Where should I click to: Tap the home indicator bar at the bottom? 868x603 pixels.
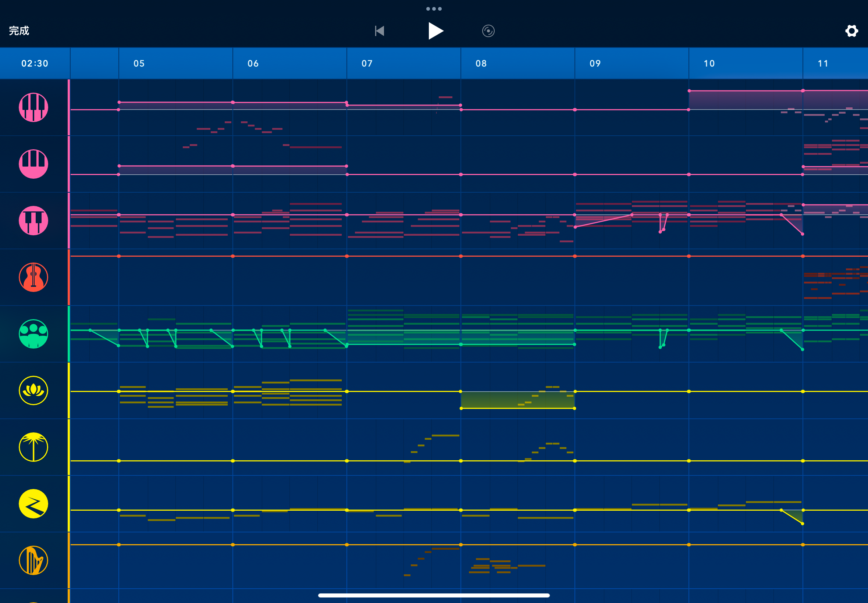pyautogui.click(x=434, y=595)
